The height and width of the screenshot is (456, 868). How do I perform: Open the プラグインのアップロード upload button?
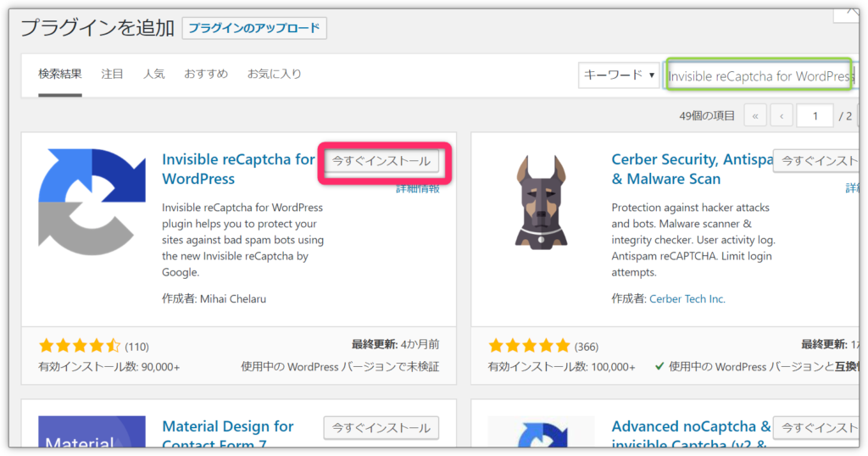[x=254, y=28]
